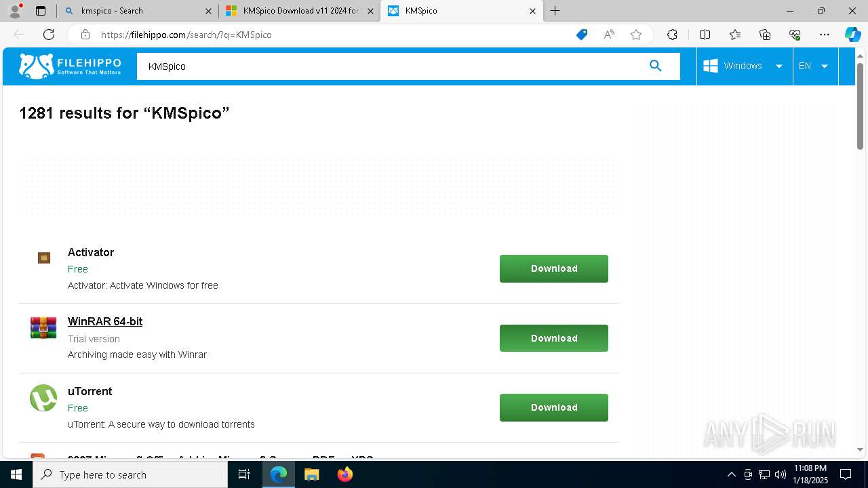This screenshot has height=488, width=868.
Task: Show hidden system tray icons
Action: [731, 474]
